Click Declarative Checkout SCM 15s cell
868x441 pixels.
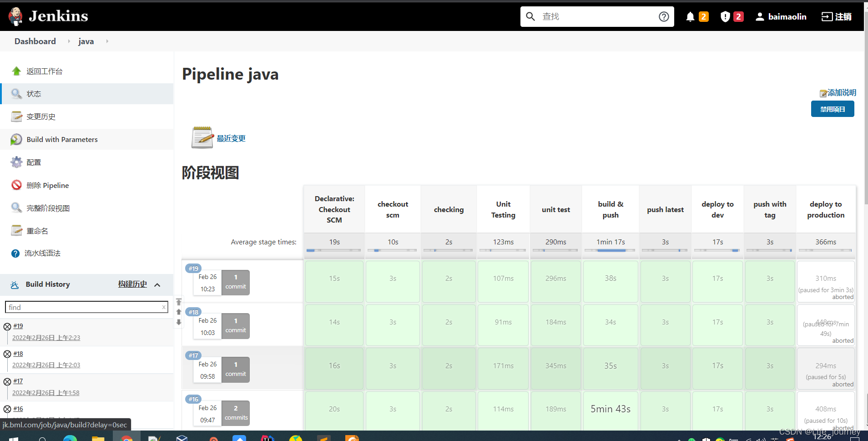[334, 281]
